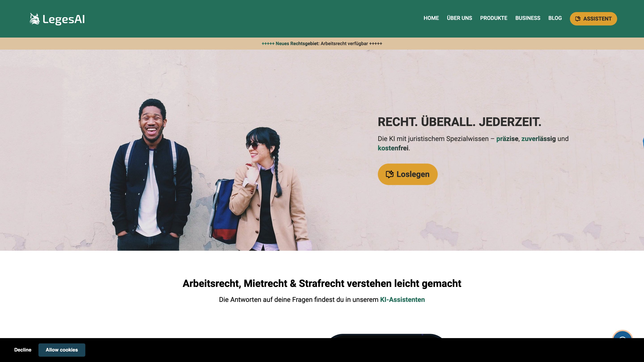The image size is (644, 362).
Task: Click the phone mockup below the heading
Action: point(386,336)
